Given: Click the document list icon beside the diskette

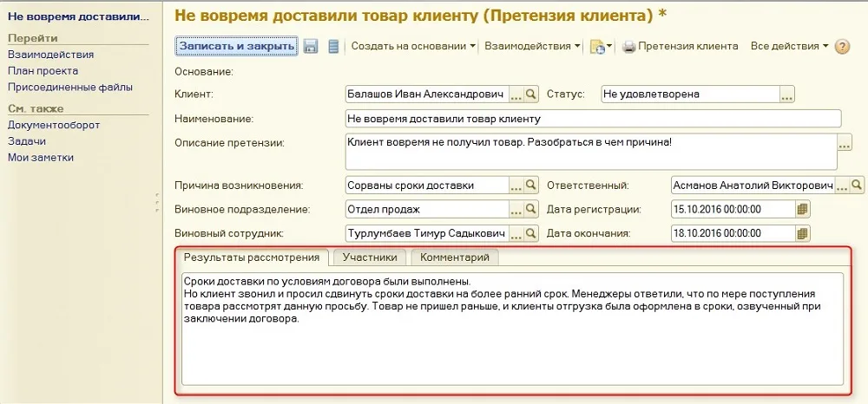Looking at the screenshot, I should [333, 47].
